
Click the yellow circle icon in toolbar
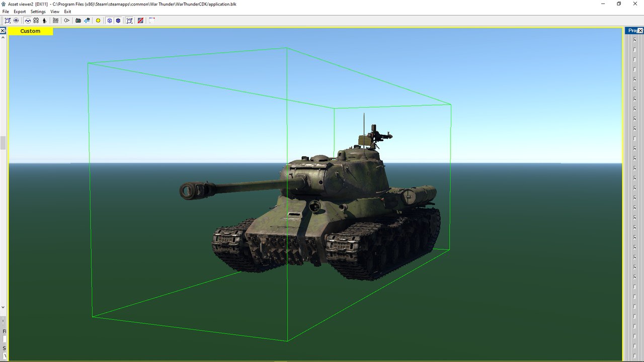(98, 21)
